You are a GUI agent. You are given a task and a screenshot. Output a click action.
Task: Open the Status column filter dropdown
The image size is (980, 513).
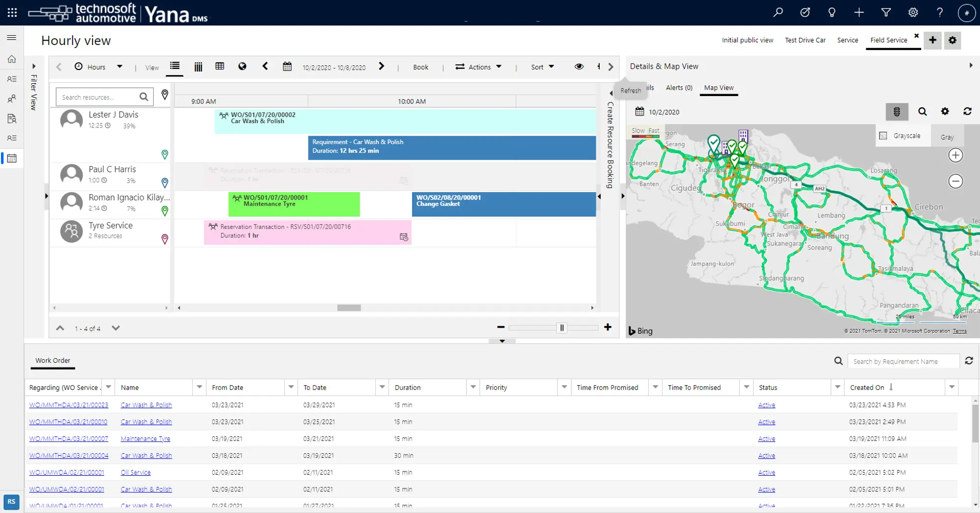point(837,387)
